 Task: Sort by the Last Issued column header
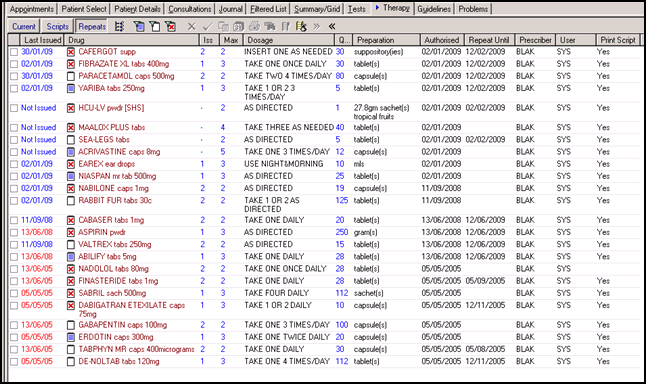42,40
